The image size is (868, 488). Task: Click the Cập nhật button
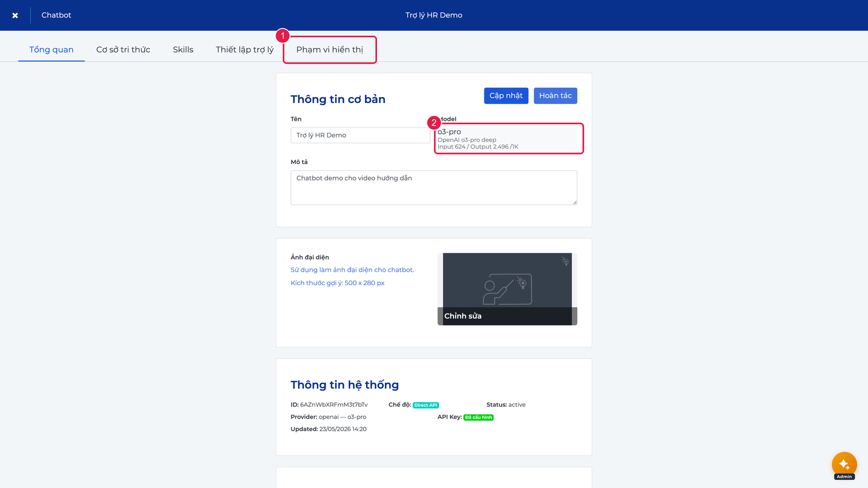point(506,95)
